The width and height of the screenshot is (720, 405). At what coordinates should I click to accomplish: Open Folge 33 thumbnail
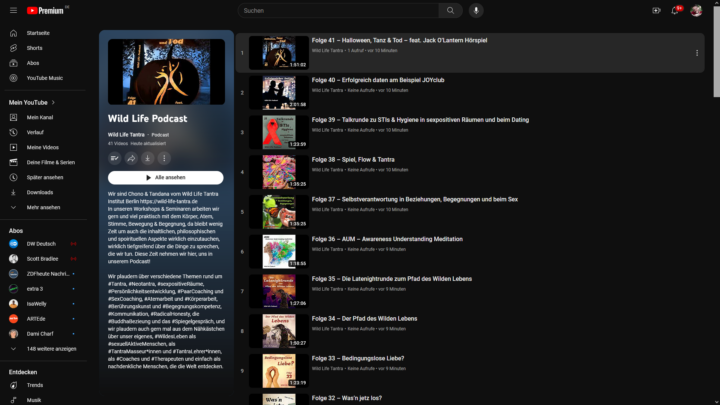click(x=279, y=371)
